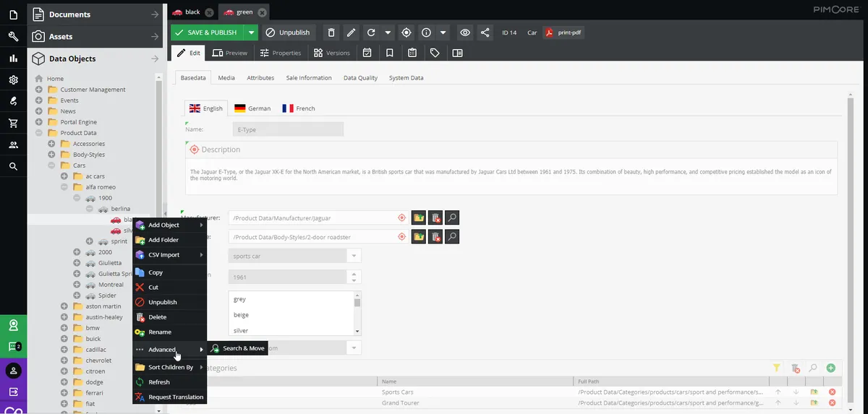Open the tags tab icon
Viewport: 868px width, 414px height.
(x=435, y=53)
